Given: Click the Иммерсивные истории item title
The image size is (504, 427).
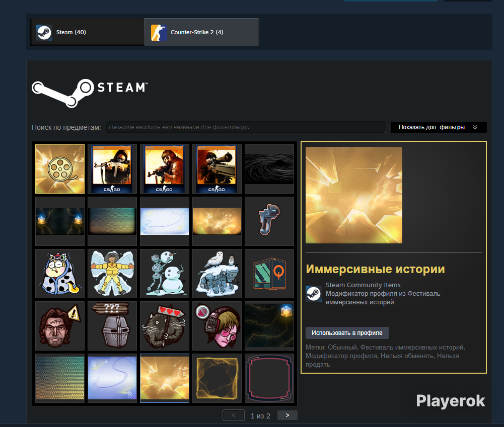Looking at the screenshot, I should tap(375, 269).
